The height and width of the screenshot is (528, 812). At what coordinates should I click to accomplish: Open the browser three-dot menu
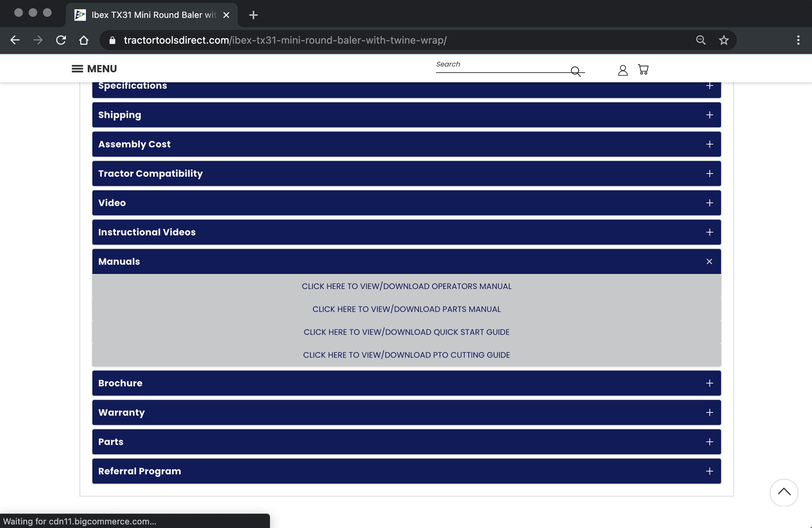tap(798, 40)
